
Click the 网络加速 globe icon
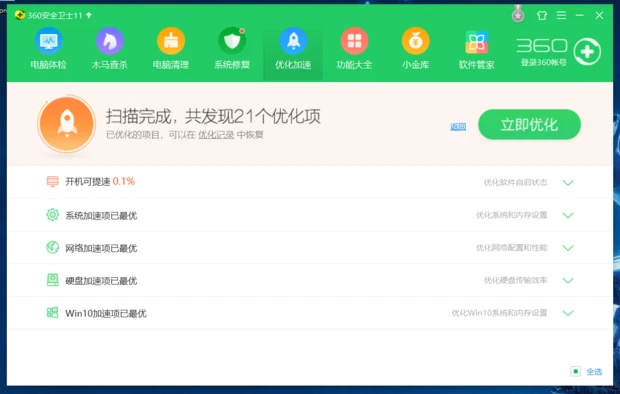53,248
